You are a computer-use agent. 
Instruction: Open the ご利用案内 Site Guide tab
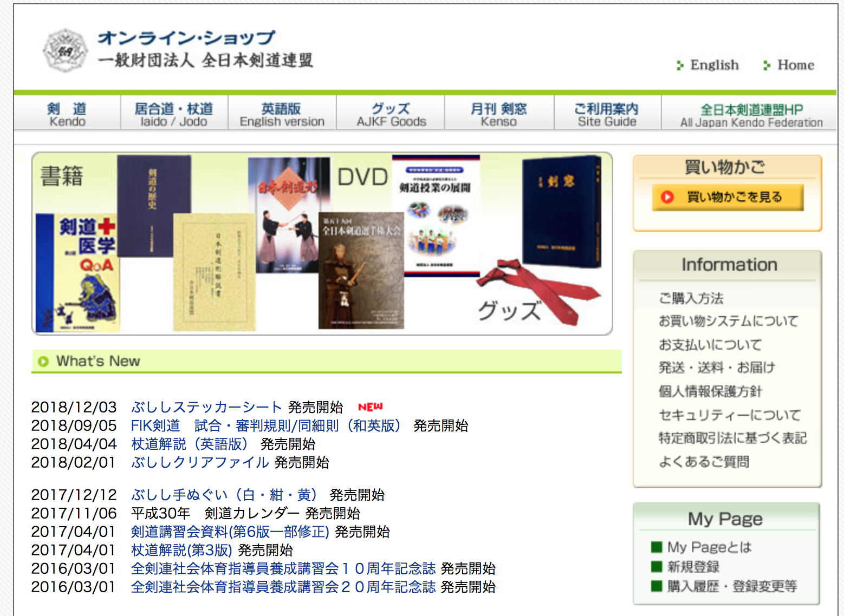(x=607, y=113)
